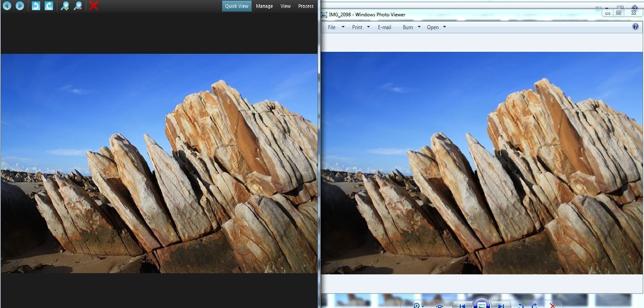The height and width of the screenshot is (308, 644).
Task: Delete image with the red X icon
Action: pyautogui.click(x=94, y=6)
